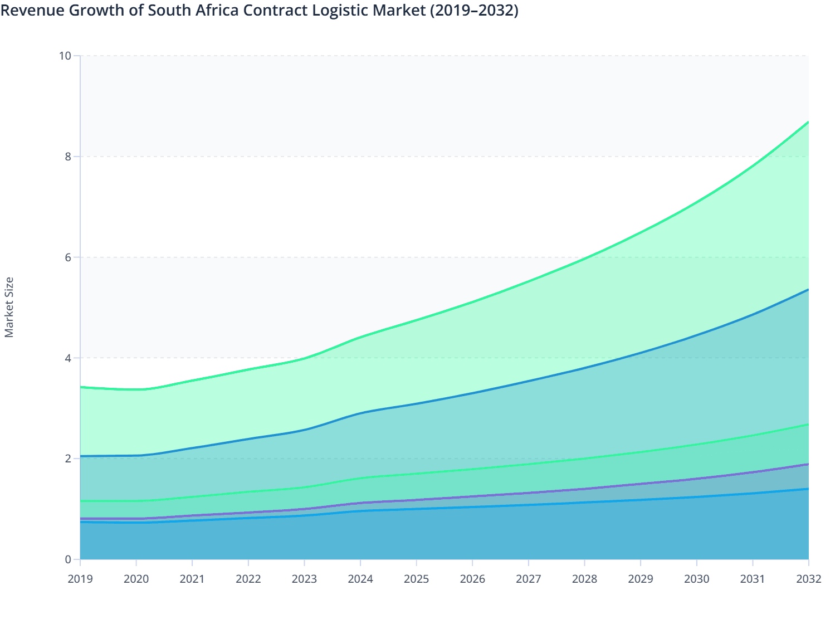
Task: Click the 2028 year tick label
Action: (x=584, y=579)
